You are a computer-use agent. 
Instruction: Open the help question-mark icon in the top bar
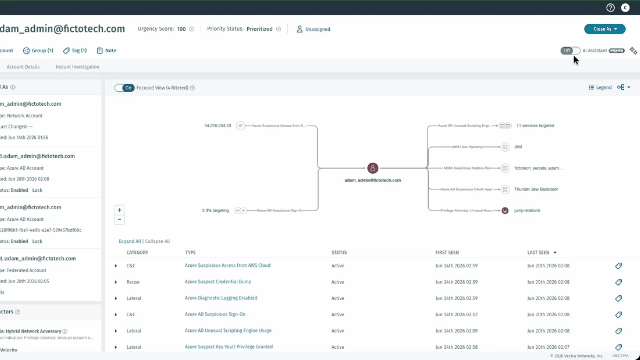(610, 8)
